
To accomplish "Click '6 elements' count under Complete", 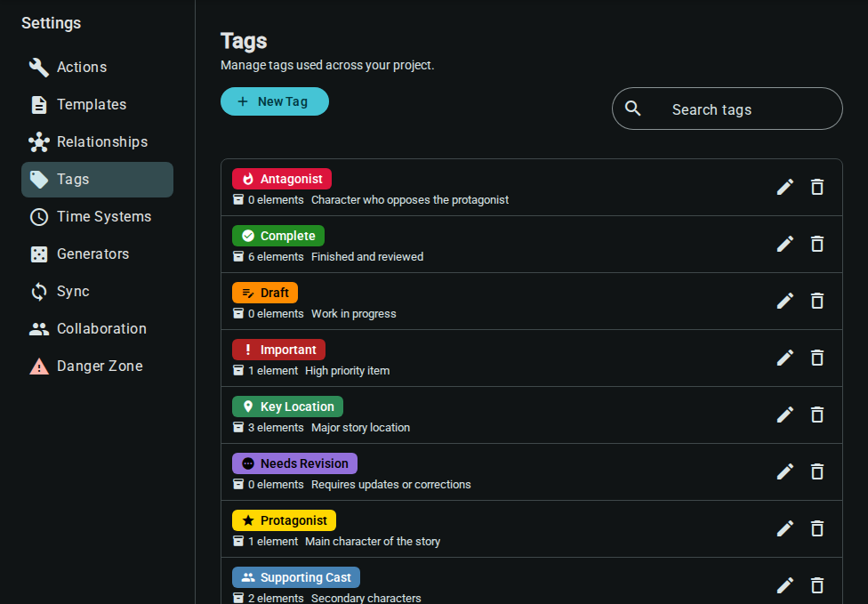I will (276, 257).
